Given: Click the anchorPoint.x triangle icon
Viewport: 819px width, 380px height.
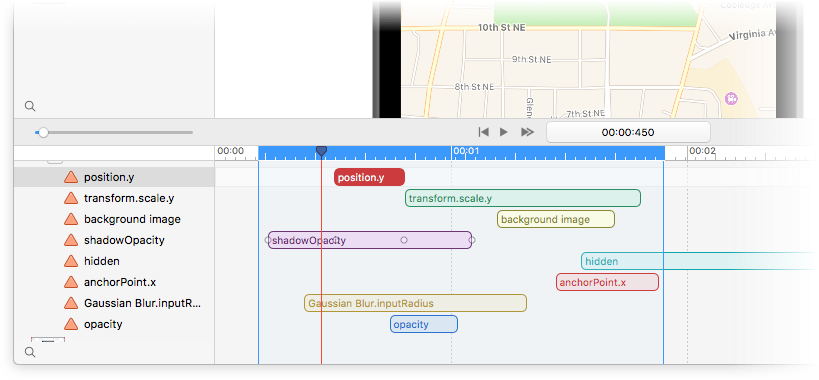Looking at the screenshot, I should click(x=71, y=282).
